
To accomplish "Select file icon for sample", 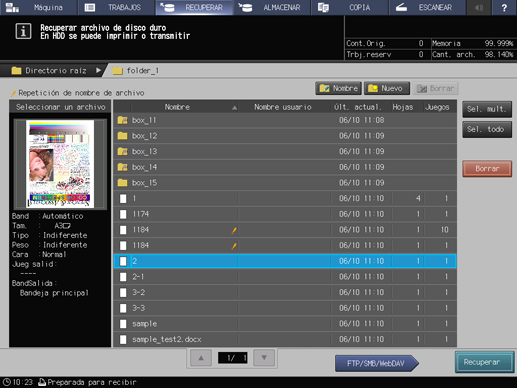I will coord(123,324).
